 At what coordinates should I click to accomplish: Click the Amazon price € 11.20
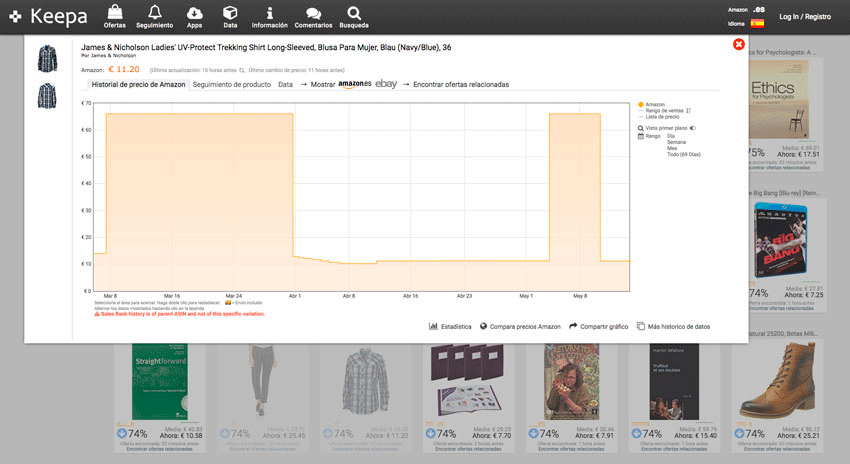[x=124, y=69]
